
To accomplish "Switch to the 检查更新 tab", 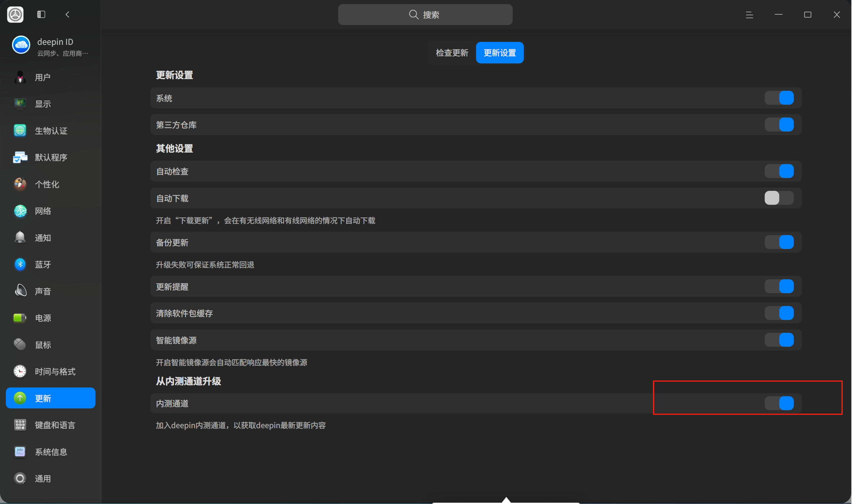I will [452, 53].
